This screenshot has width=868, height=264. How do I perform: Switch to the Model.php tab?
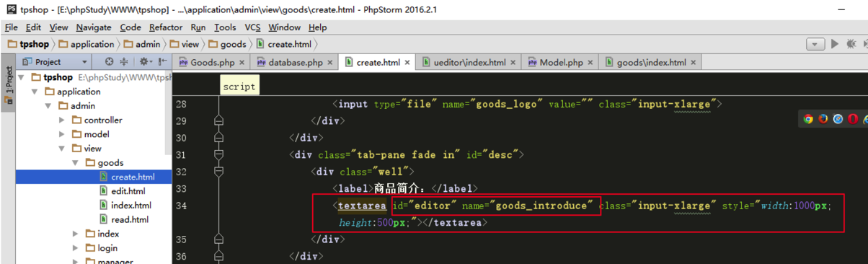pyautogui.click(x=560, y=63)
